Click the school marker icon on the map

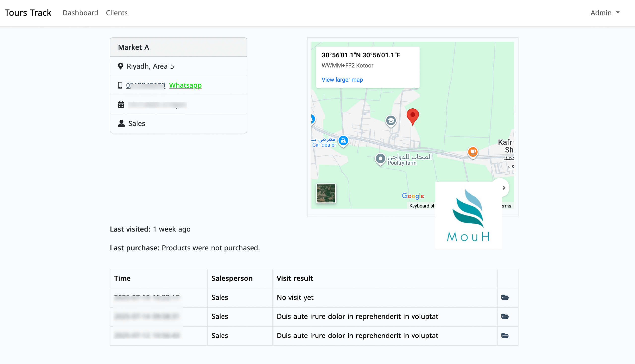point(391,121)
